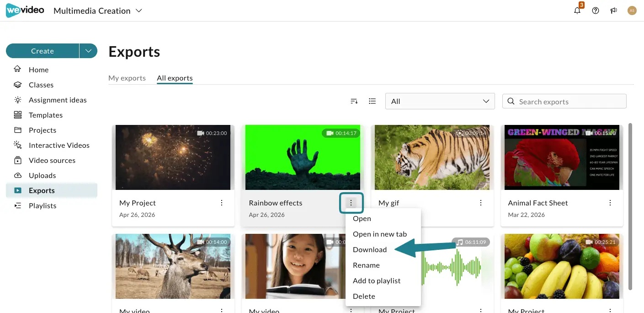Open the All filter dropdown
644x313 pixels.
pos(440,101)
